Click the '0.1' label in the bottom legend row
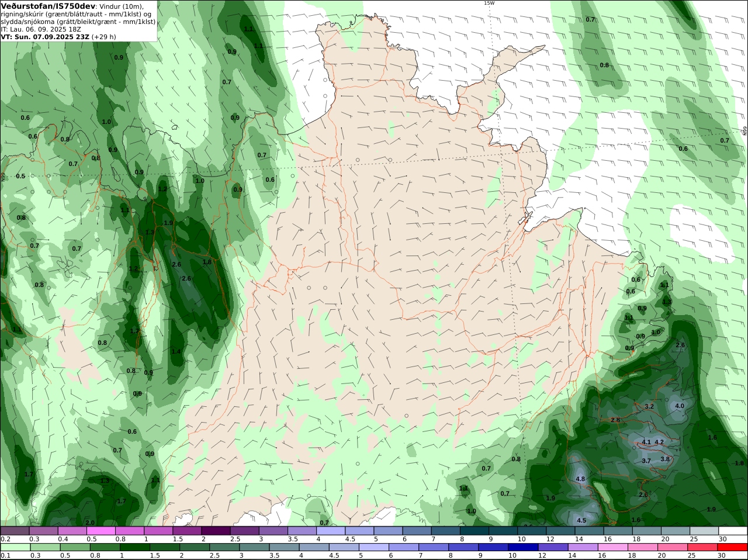 click(x=5, y=555)
